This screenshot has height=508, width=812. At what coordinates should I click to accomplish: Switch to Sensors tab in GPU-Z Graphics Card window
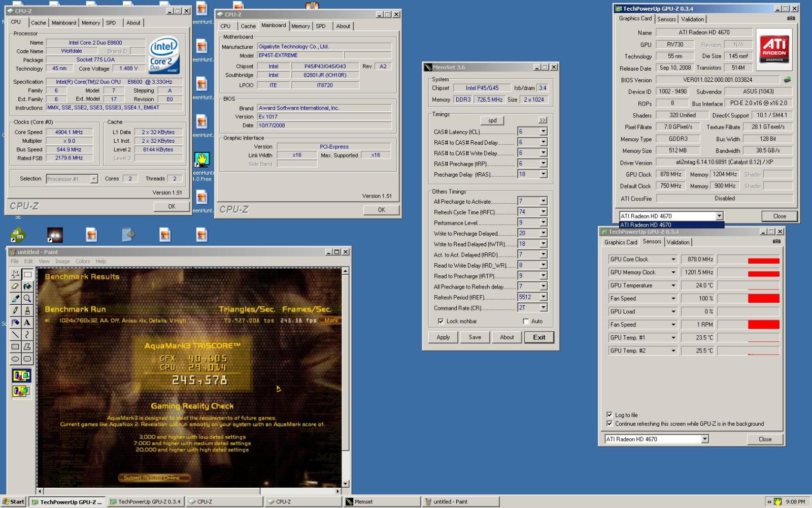point(666,19)
